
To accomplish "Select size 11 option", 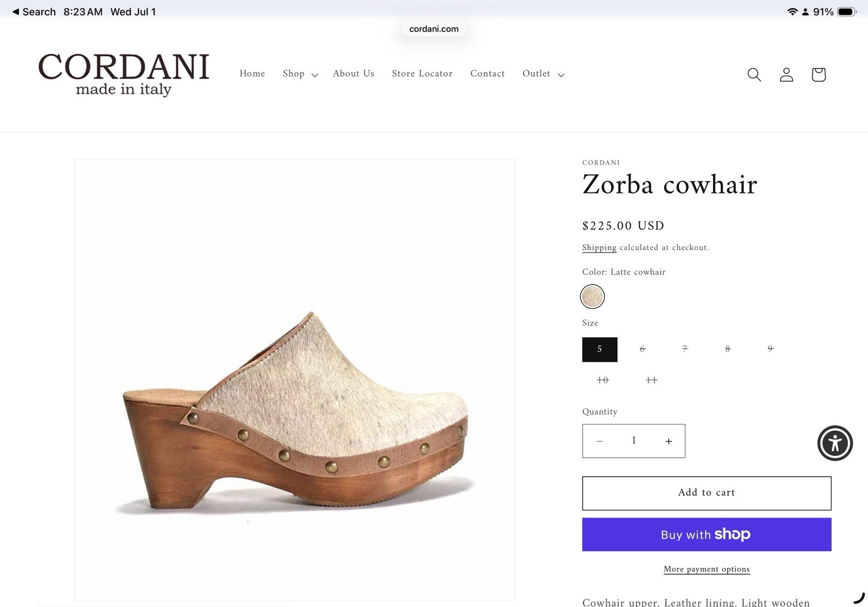I will 652,380.
